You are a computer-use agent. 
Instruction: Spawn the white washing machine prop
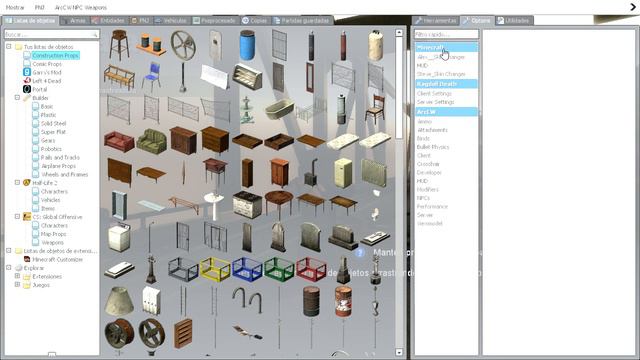119,237
